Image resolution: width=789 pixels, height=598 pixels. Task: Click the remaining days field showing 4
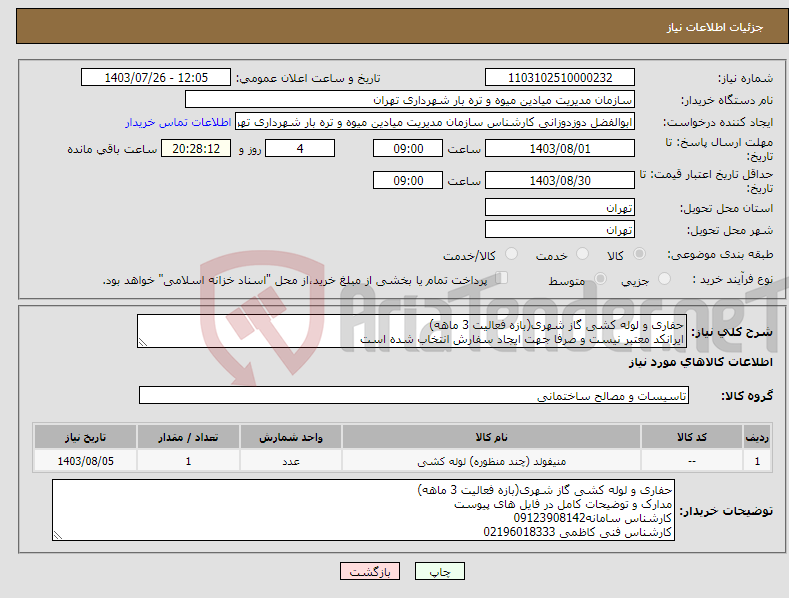pos(300,148)
